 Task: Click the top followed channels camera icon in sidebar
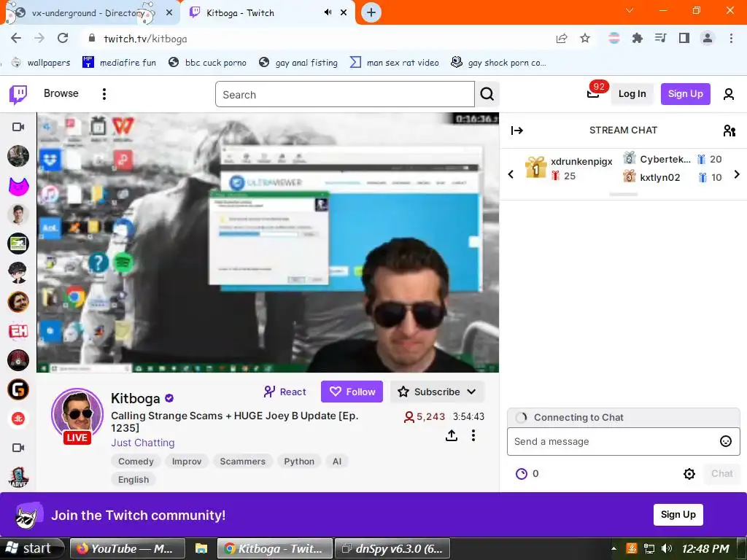[18, 127]
